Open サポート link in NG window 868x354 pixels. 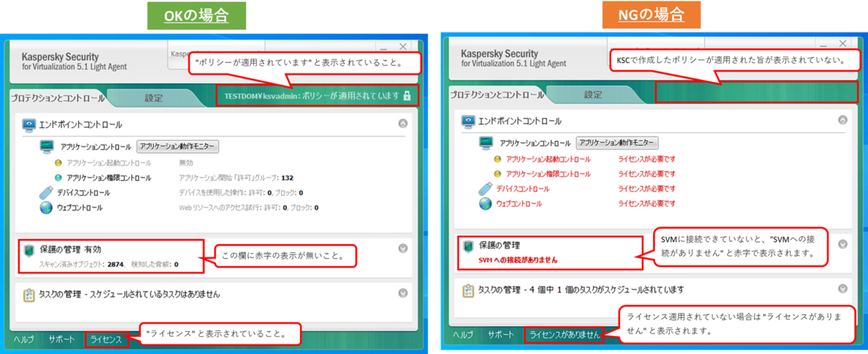501,334
